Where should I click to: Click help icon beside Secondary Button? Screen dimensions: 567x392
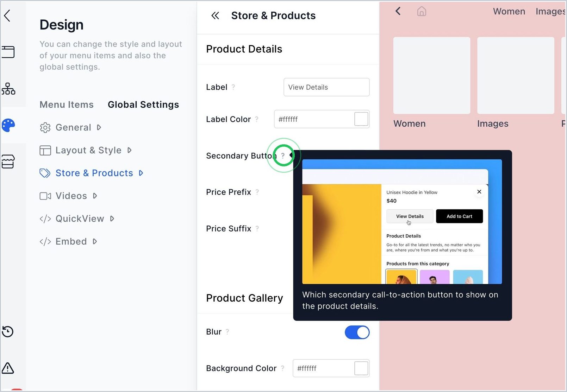tap(283, 156)
